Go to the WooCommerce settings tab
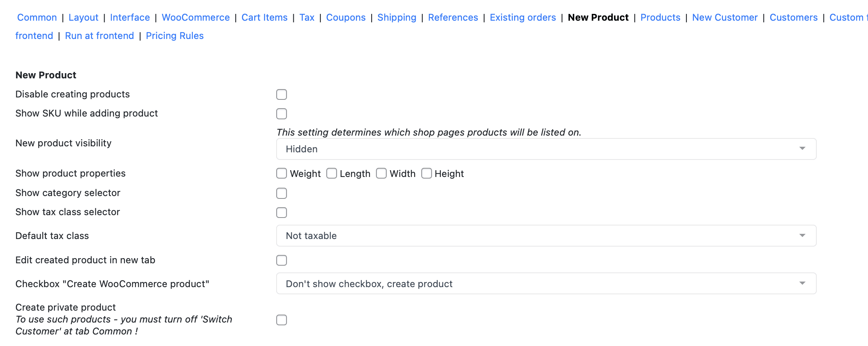 [x=196, y=17]
